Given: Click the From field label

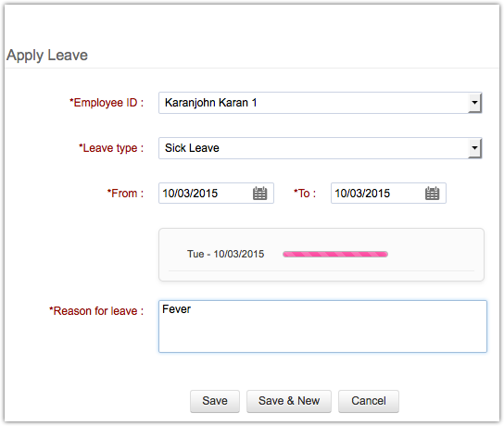Looking at the screenshot, I should (x=125, y=194).
